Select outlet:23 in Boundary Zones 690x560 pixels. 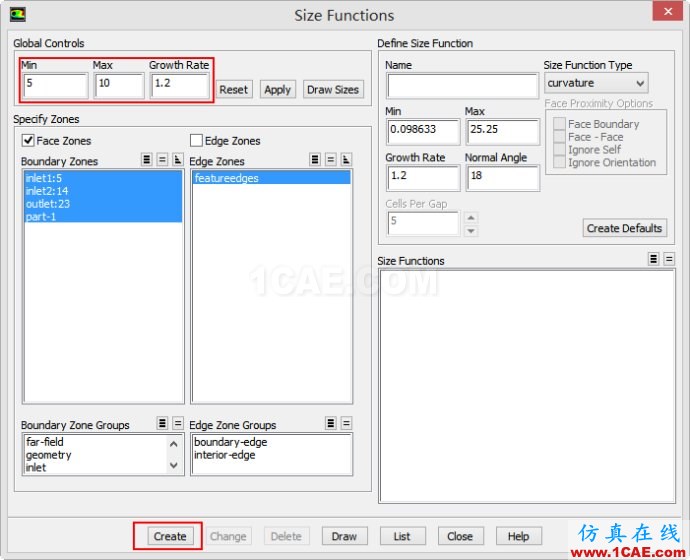coord(103,204)
